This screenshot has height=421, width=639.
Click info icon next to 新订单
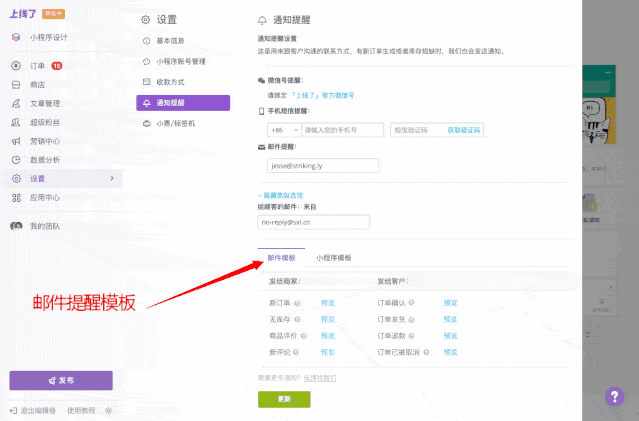[x=297, y=303]
